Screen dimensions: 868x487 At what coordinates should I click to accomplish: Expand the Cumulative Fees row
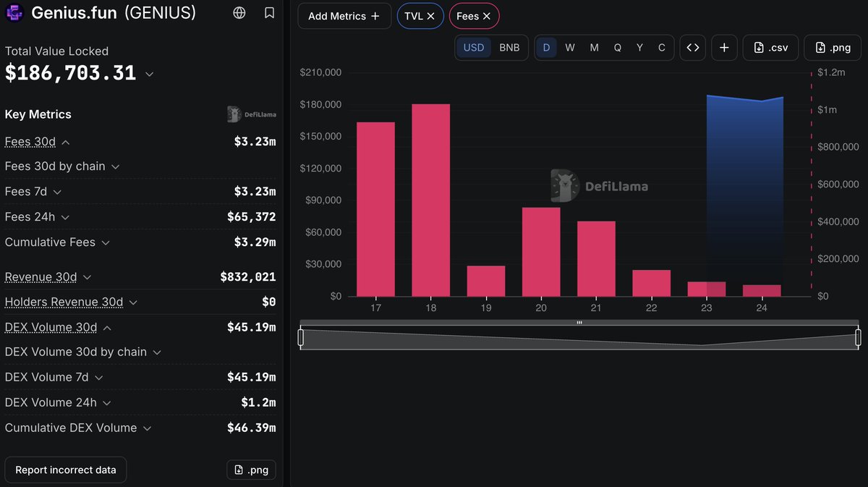coord(106,242)
